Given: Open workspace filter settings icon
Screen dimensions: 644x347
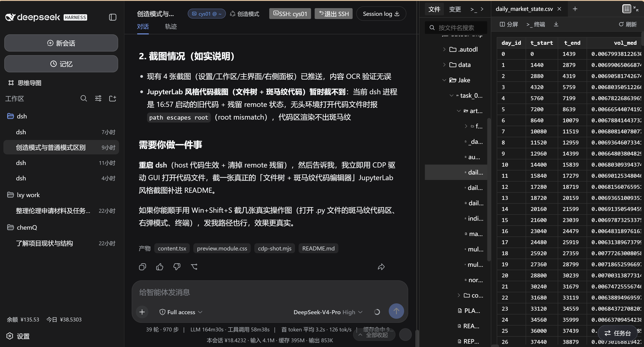Looking at the screenshot, I should [98, 98].
